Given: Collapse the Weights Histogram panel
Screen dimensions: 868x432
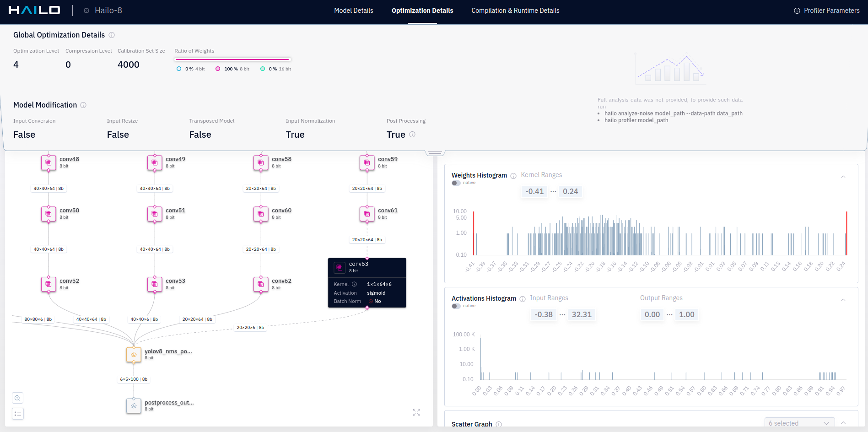Looking at the screenshot, I should click(843, 177).
